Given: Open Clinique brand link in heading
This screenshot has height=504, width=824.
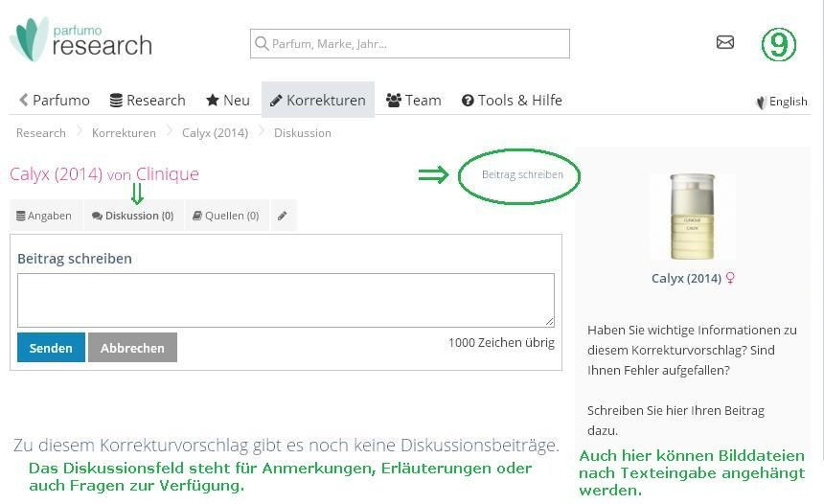Looking at the screenshot, I should coord(168,174).
